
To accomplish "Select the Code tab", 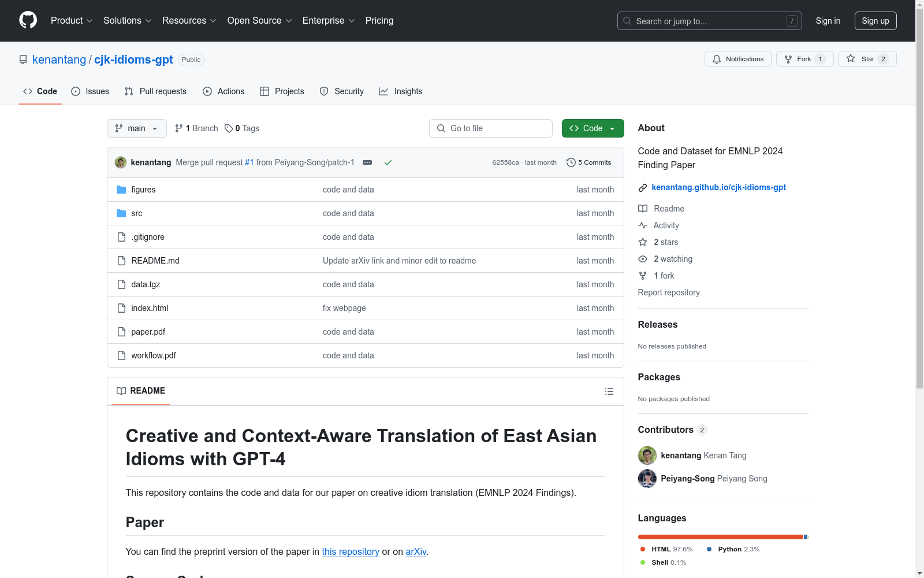I will [x=40, y=91].
